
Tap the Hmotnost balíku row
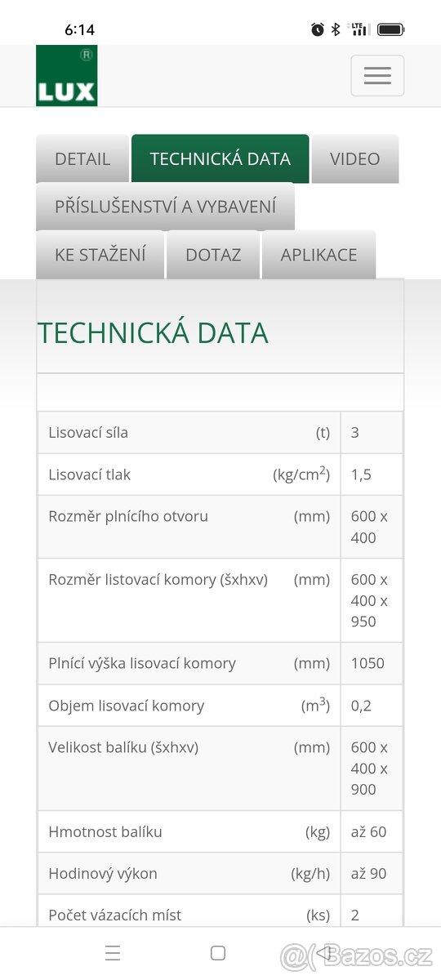pos(220,832)
